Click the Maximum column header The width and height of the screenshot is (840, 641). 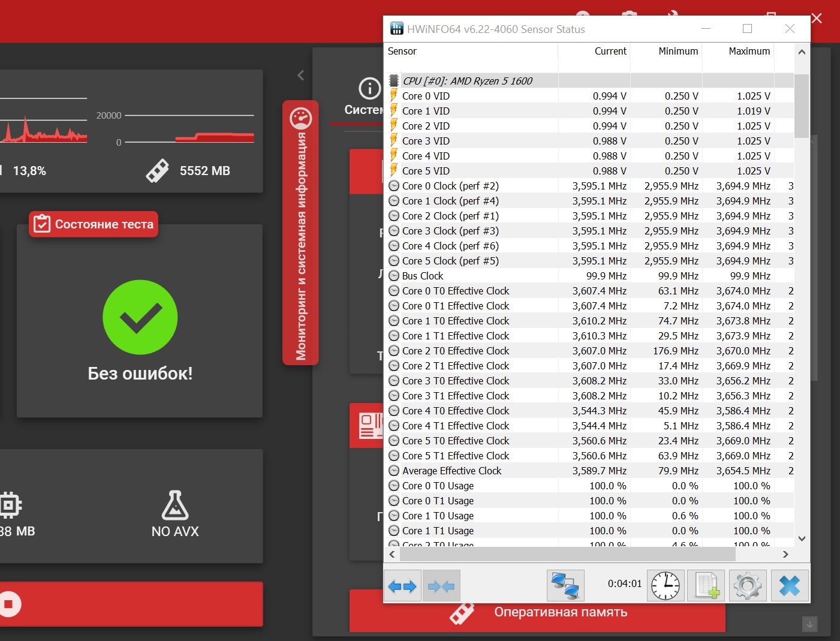[x=749, y=52]
